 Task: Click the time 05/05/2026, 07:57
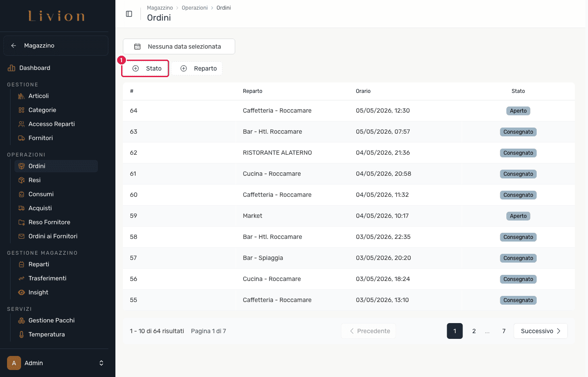[x=383, y=132]
